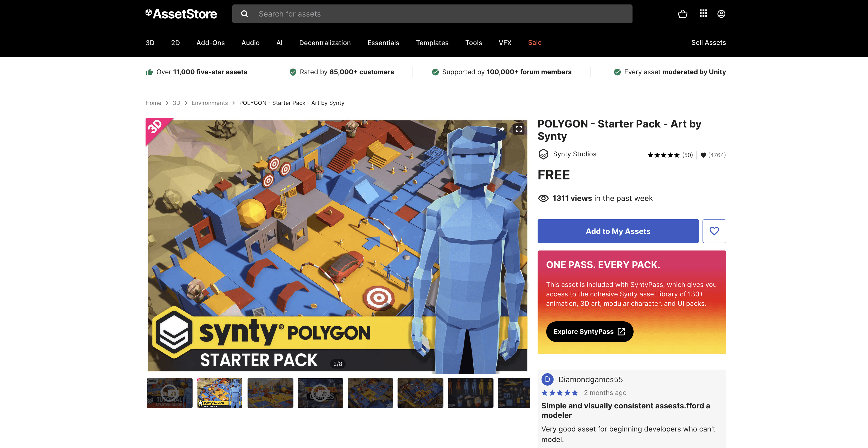Open the Templates menu
Screen dimensions: 868x448
[432, 43]
